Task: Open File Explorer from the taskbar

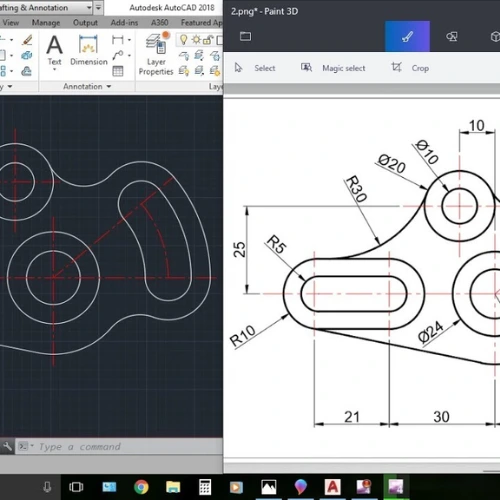Action: pos(173,487)
